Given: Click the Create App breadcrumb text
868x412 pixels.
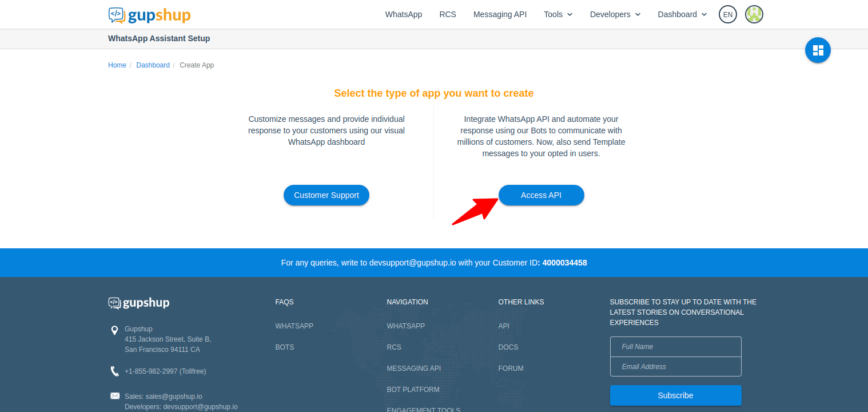Looking at the screenshot, I should [x=197, y=65].
